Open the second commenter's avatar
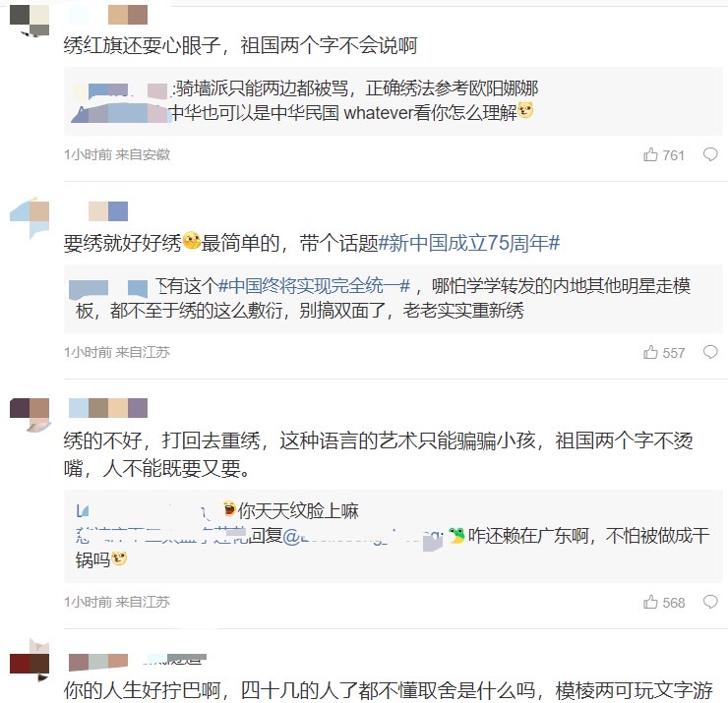Image resolution: width=728 pixels, height=703 pixels. (x=30, y=217)
